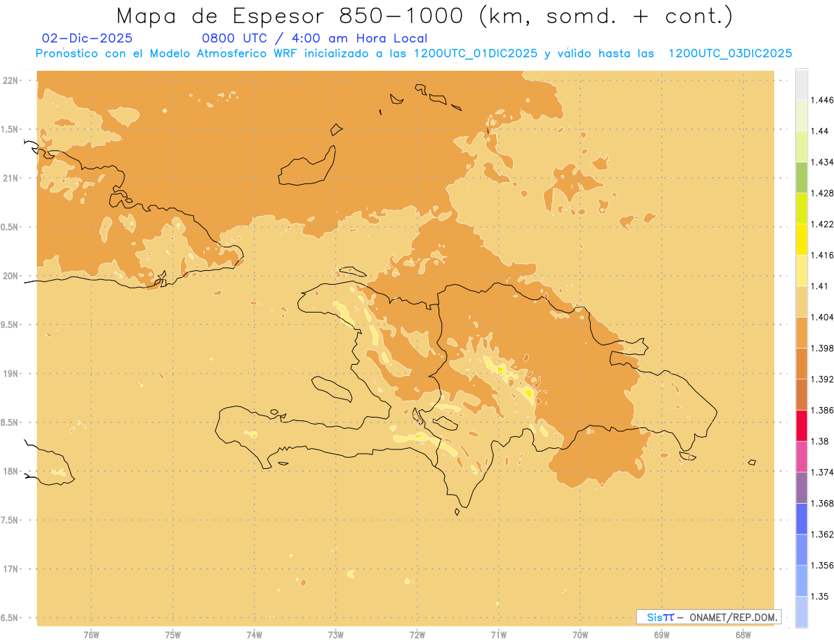
Task: Click the 1.368 legend value
Action: [x=822, y=503]
